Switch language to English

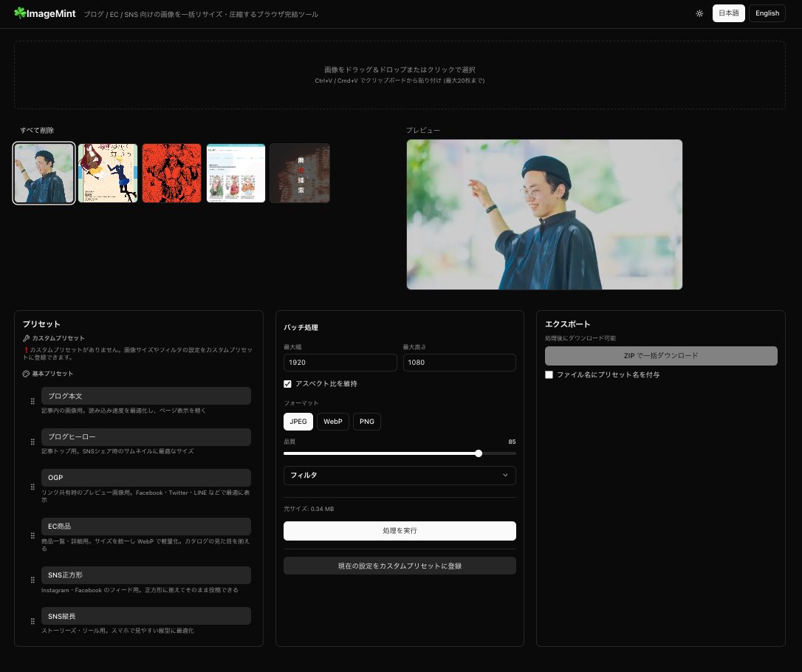point(767,13)
